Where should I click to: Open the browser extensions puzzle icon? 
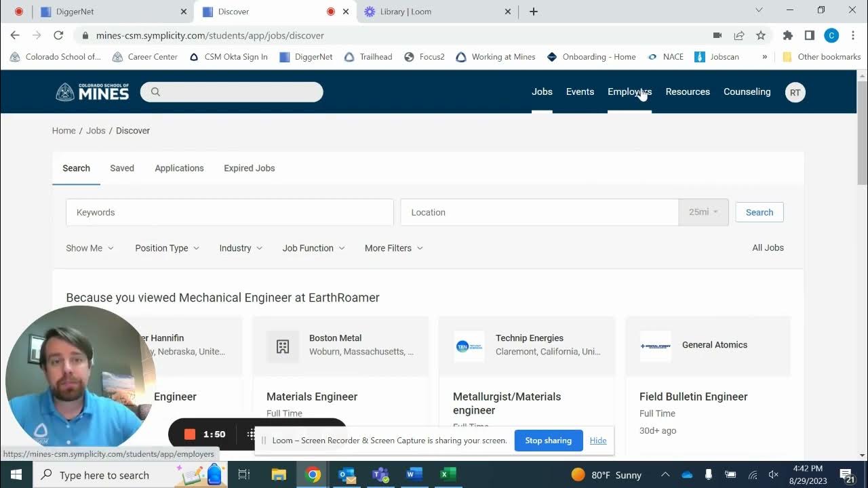coord(787,35)
